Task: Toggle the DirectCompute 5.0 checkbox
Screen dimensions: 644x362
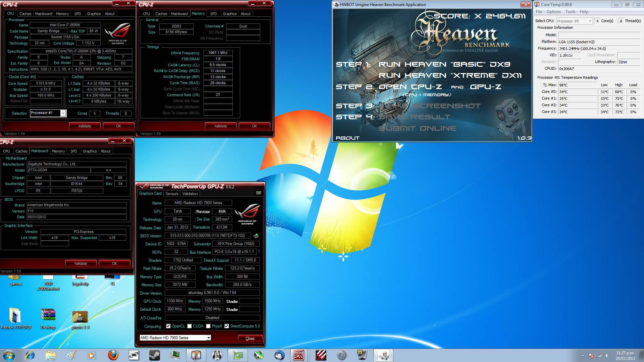Action: (227, 326)
